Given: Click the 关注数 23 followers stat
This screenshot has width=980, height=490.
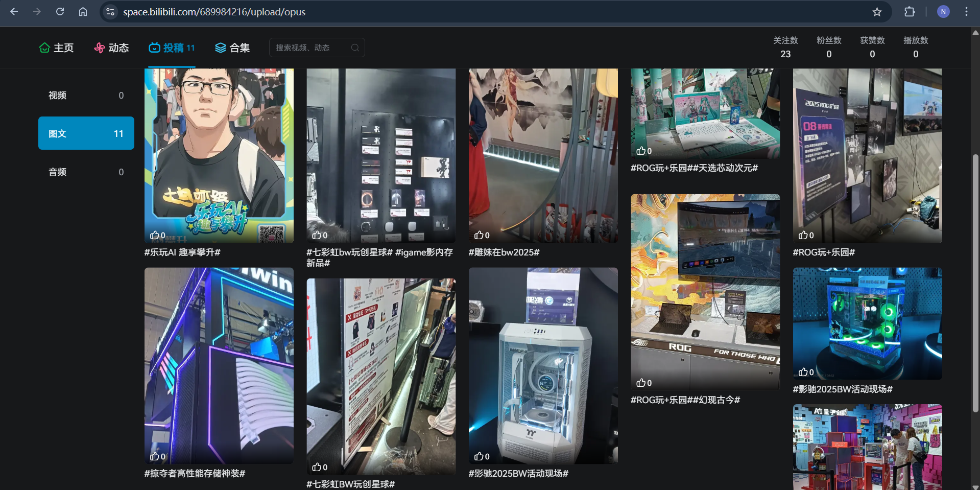Looking at the screenshot, I should [x=785, y=48].
